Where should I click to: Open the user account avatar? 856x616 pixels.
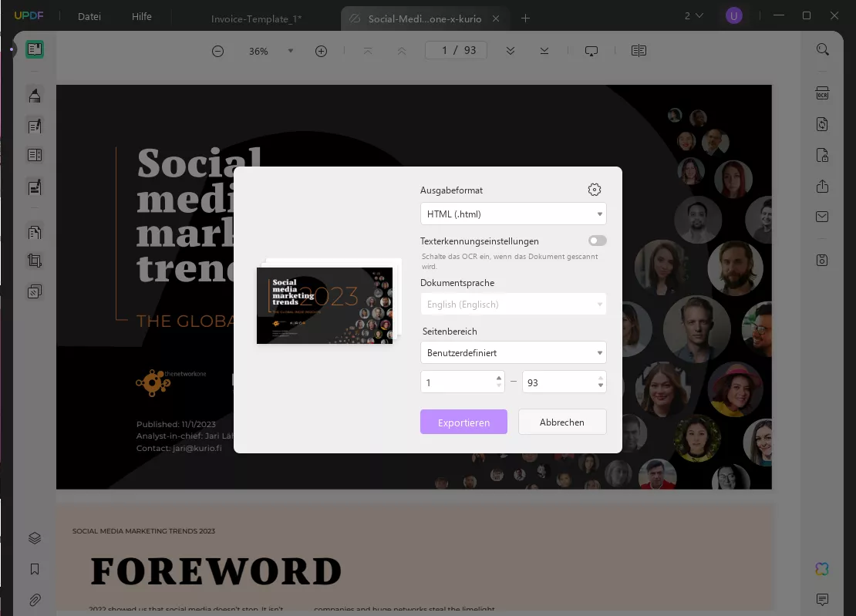pos(733,16)
